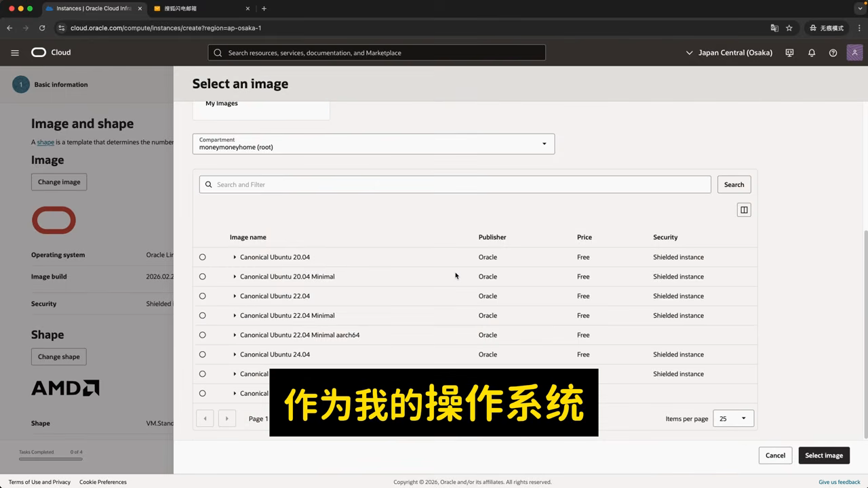Expand the Canonical Ubuntu 22.04 row
The width and height of the screenshot is (868, 488).
(235, 296)
